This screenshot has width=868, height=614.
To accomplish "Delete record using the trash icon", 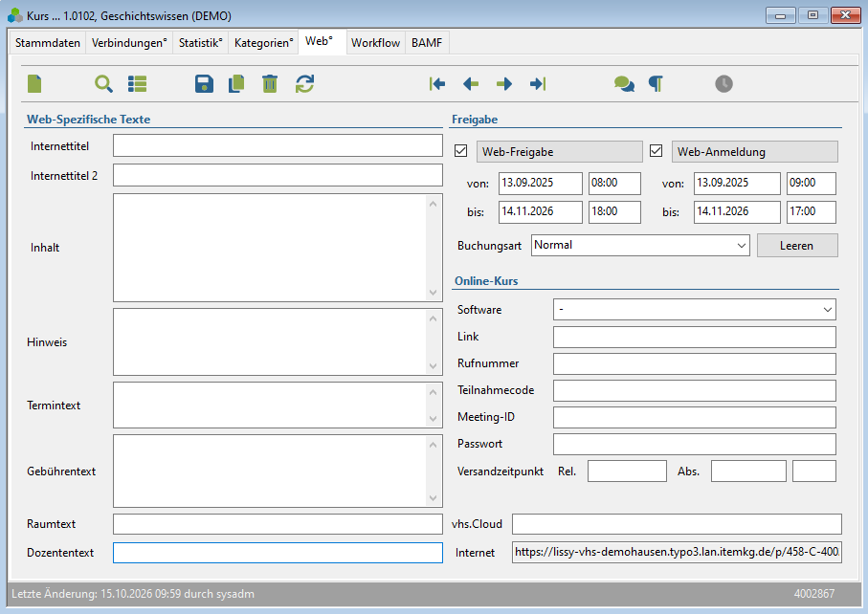I will 270,84.
